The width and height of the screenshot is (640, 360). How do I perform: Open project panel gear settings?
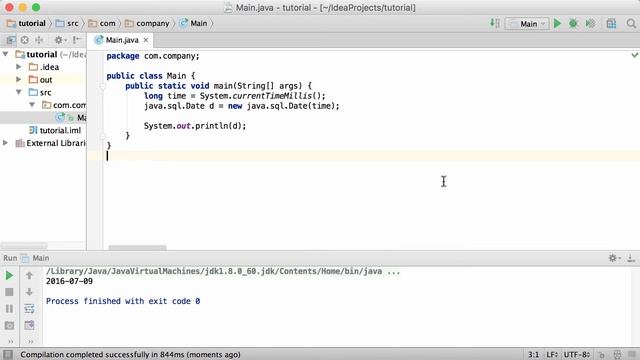(x=60, y=40)
